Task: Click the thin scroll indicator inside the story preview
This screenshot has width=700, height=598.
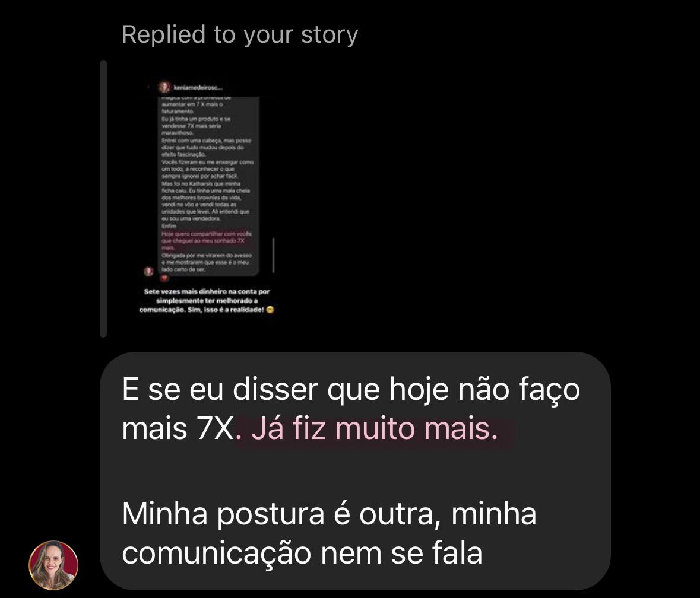Action: 273,255
